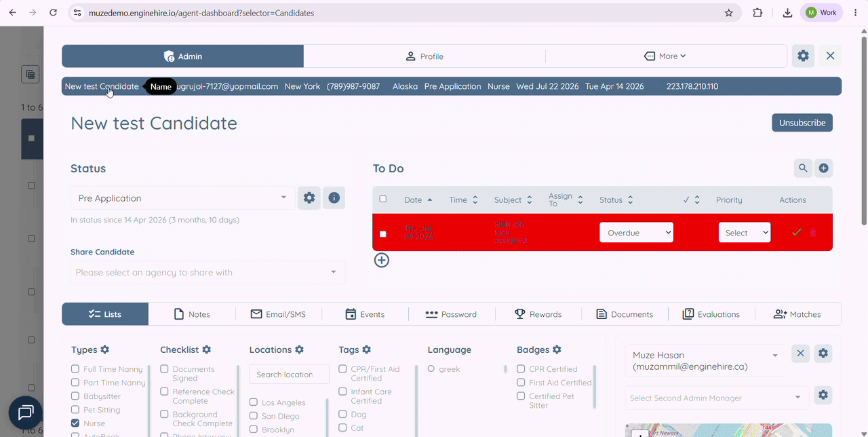
Task: Open the Pre Application status dropdown
Action: click(182, 198)
